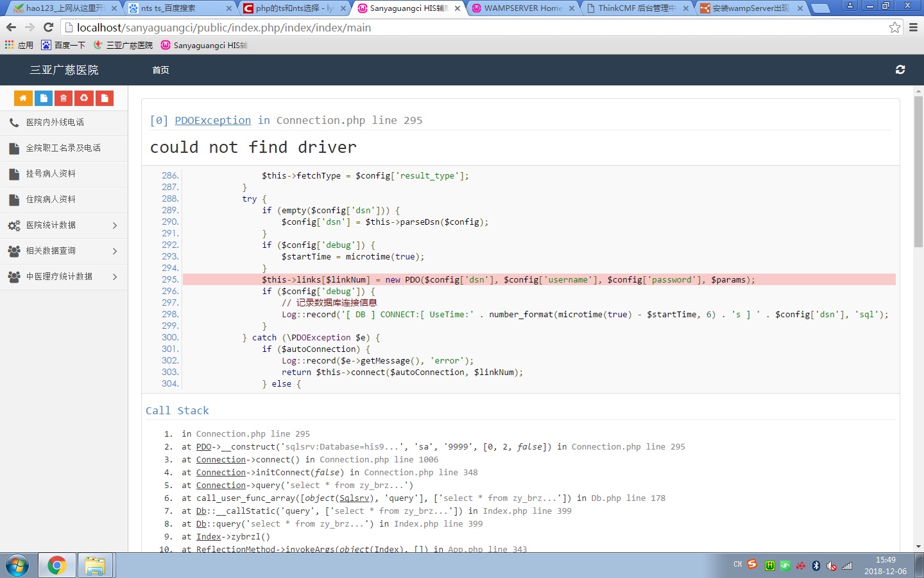924x578 pixels.
Task: Click the CH language indicator in tray
Action: pyautogui.click(x=737, y=565)
